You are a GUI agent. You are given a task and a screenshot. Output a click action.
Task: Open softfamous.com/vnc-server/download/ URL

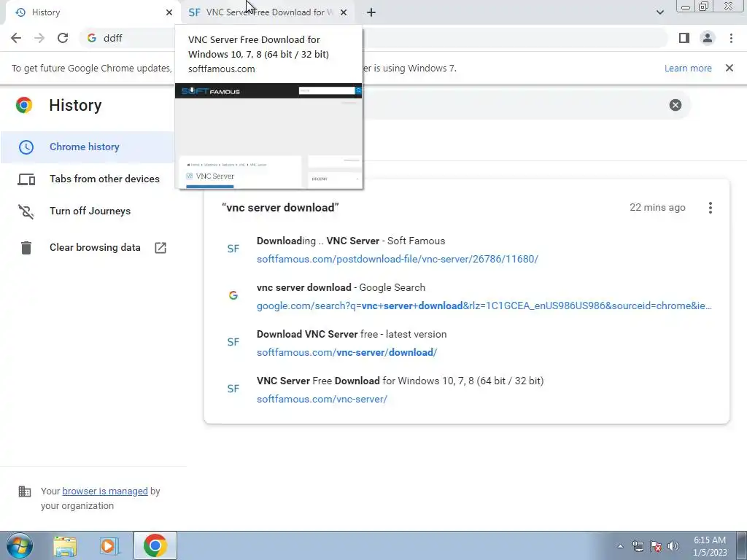pos(347,352)
